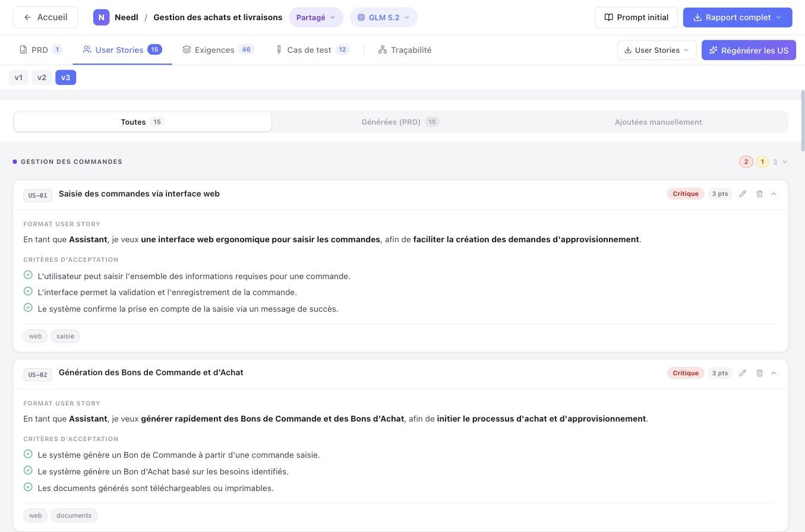805x532 pixels.
Task: Open the Rapport complet download menu
Action: click(737, 17)
